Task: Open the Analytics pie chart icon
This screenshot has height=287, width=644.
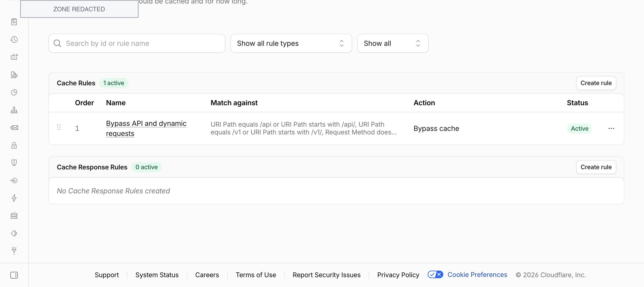Action: point(14,92)
